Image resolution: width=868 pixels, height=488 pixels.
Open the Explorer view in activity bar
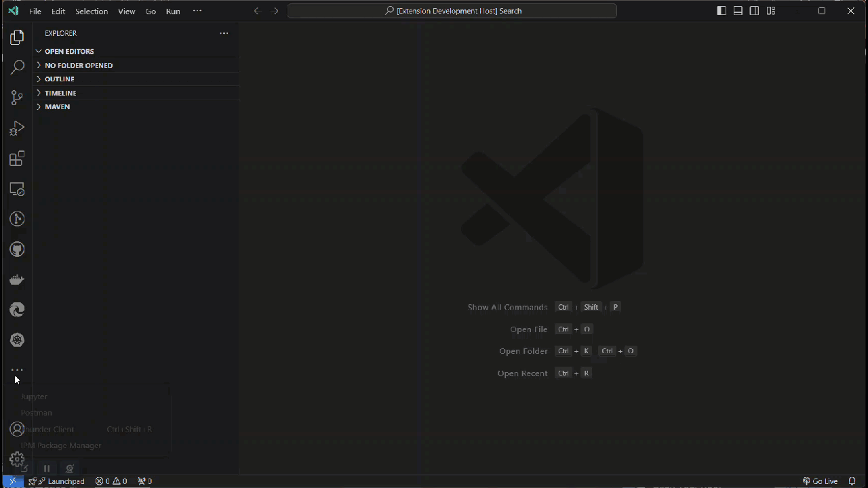click(x=17, y=37)
